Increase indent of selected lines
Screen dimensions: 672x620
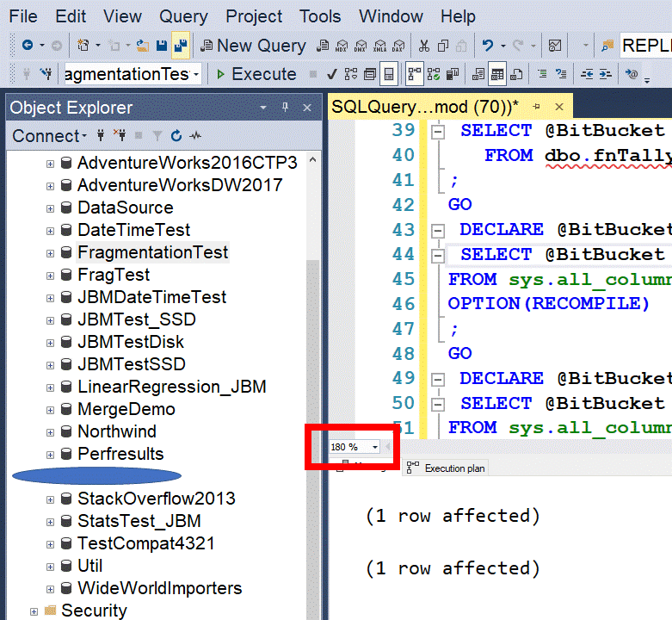click(605, 75)
